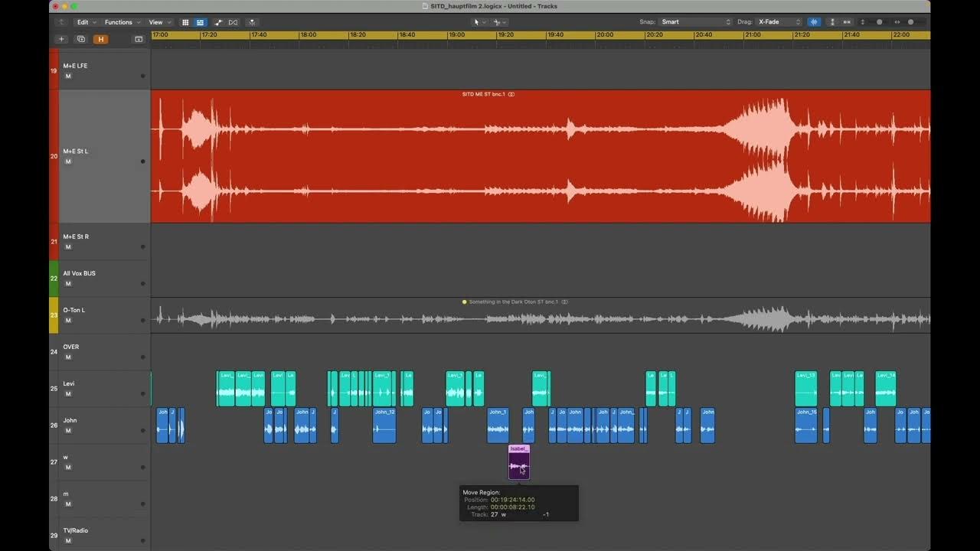Viewport: 980px width, 551px height.
Task: Mute the TV/Radio track
Action: pyautogui.click(x=67, y=541)
